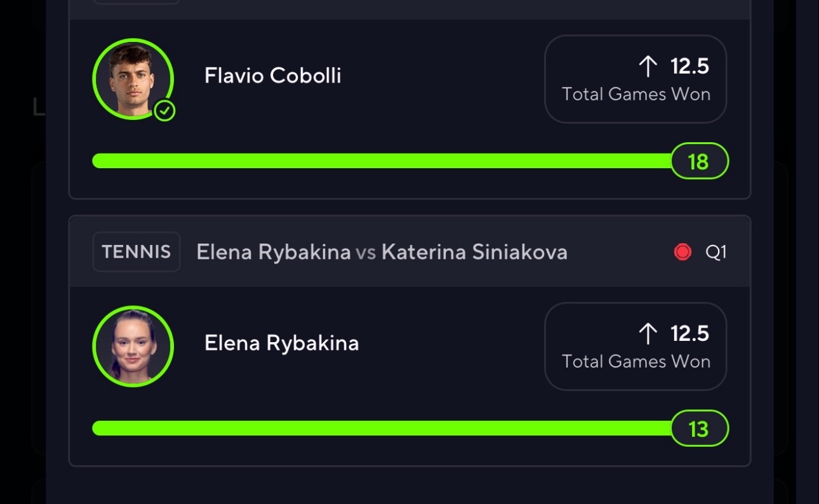Click Flavio Cobolli's green progress bar

pos(381,161)
